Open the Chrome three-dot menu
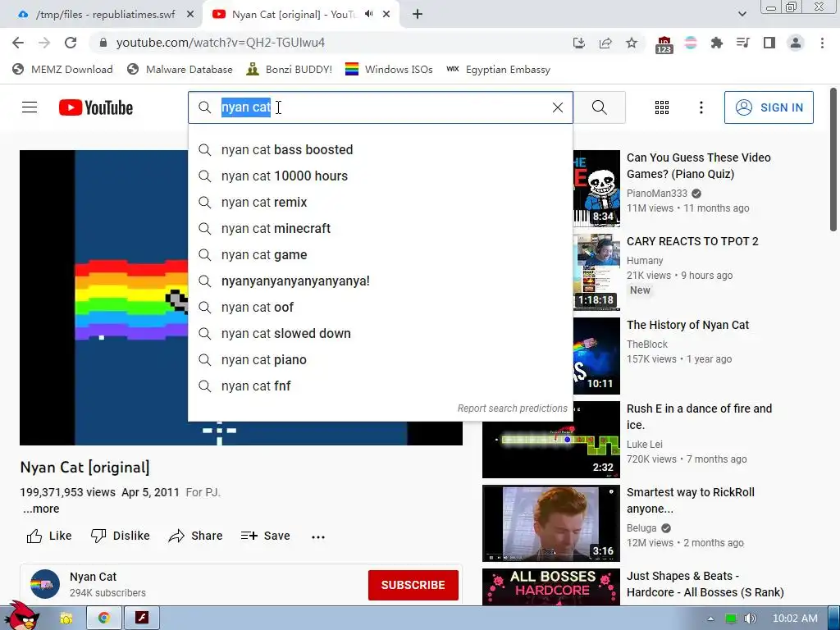Viewport: 840px width, 630px height. pyautogui.click(x=822, y=43)
